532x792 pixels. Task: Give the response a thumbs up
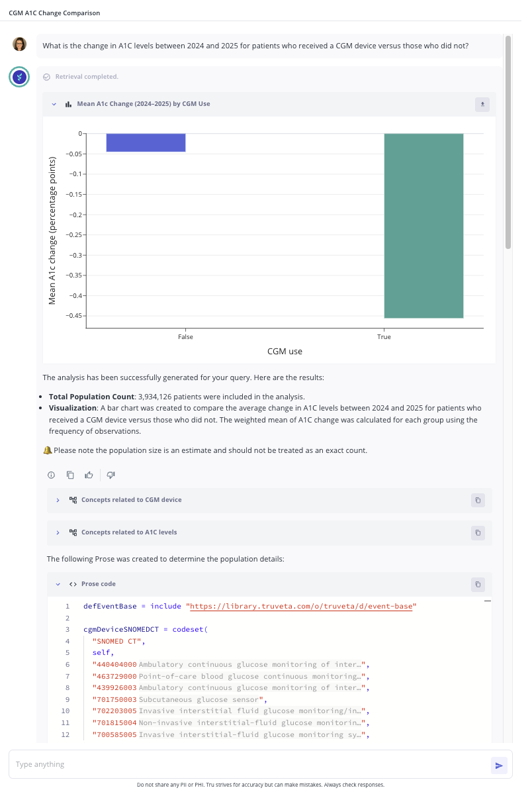tap(89, 475)
